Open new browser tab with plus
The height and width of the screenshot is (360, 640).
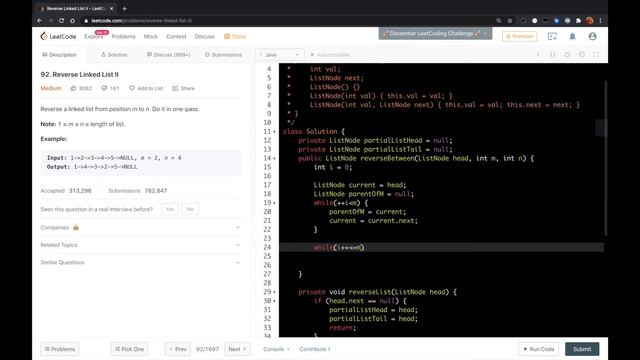124,8
